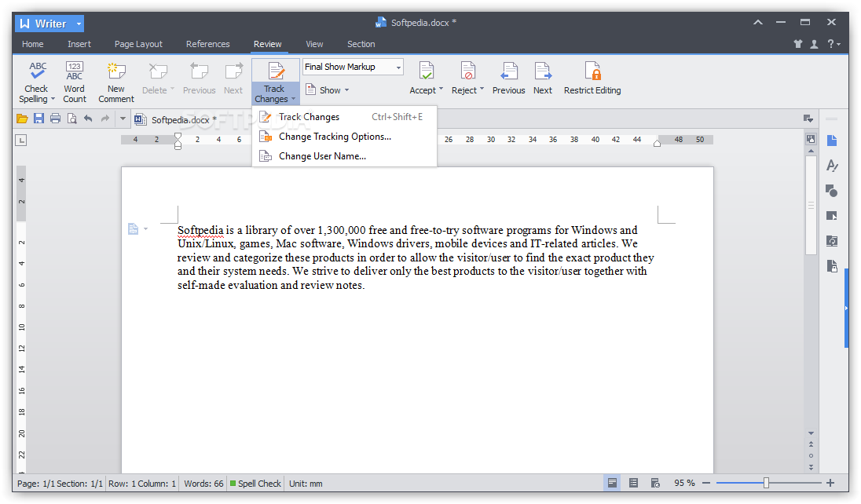This screenshot has height=504, width=861.
Task: Open Print Preview icon
Action: click(x=72, y=119)
